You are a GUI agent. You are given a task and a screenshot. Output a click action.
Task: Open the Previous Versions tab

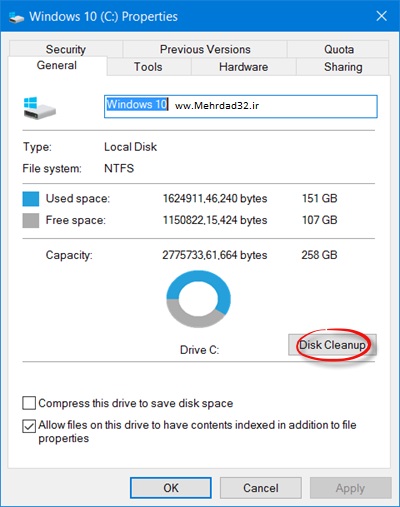205,49
